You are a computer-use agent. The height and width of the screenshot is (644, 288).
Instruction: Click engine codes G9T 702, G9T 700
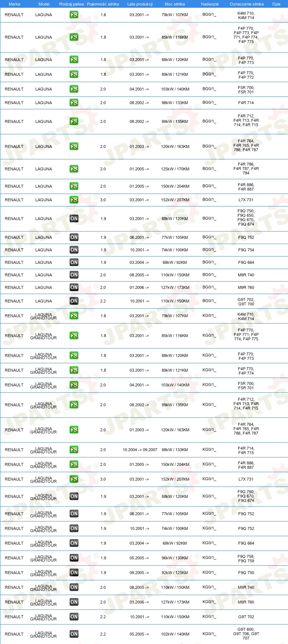246,302
